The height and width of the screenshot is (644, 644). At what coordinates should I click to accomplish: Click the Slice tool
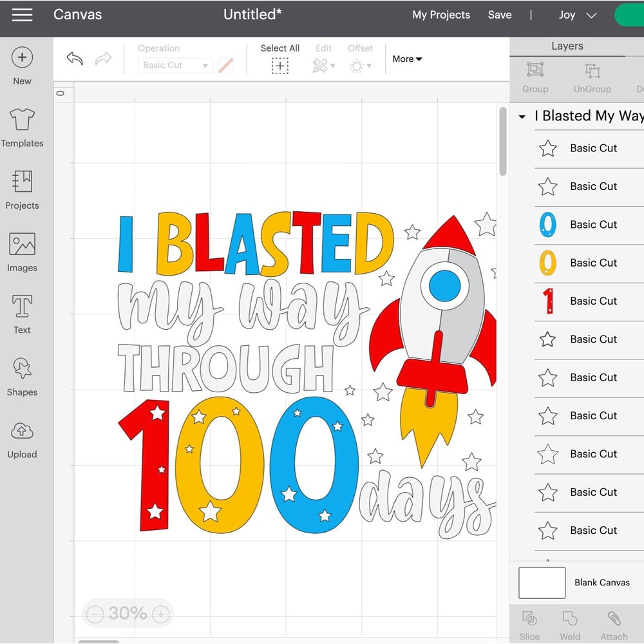(529, 623)
